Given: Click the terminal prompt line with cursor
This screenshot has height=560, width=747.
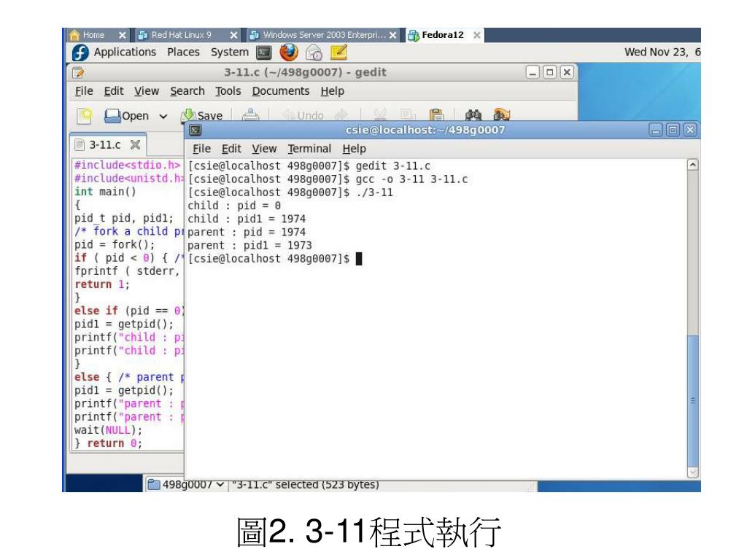Looking at the screenshot, I should (275, 259).
